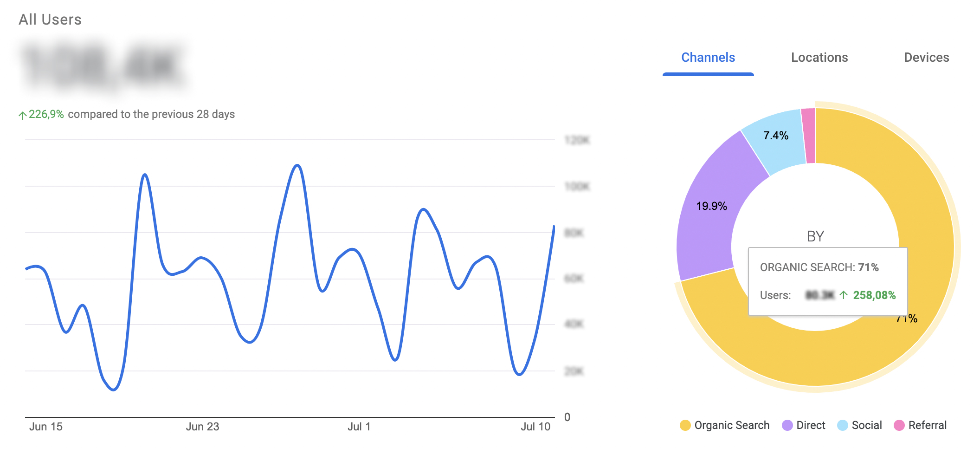
Task: Click the green 226,9% increase arrow
Action: pos(22,115)
